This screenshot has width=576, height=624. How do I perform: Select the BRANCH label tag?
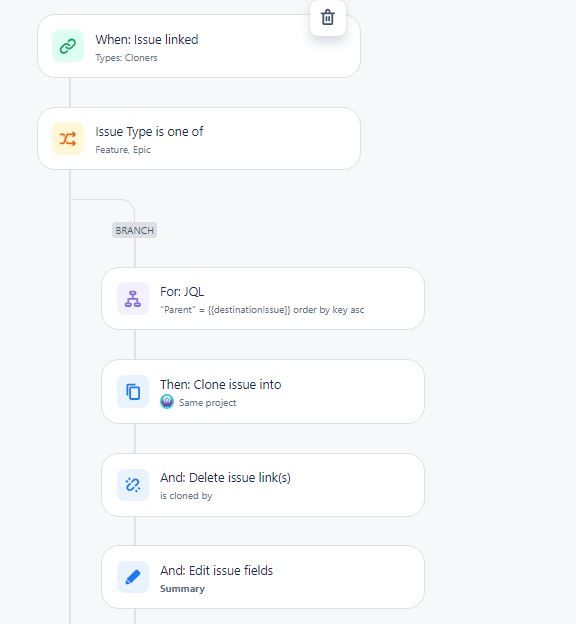point(135,230)
